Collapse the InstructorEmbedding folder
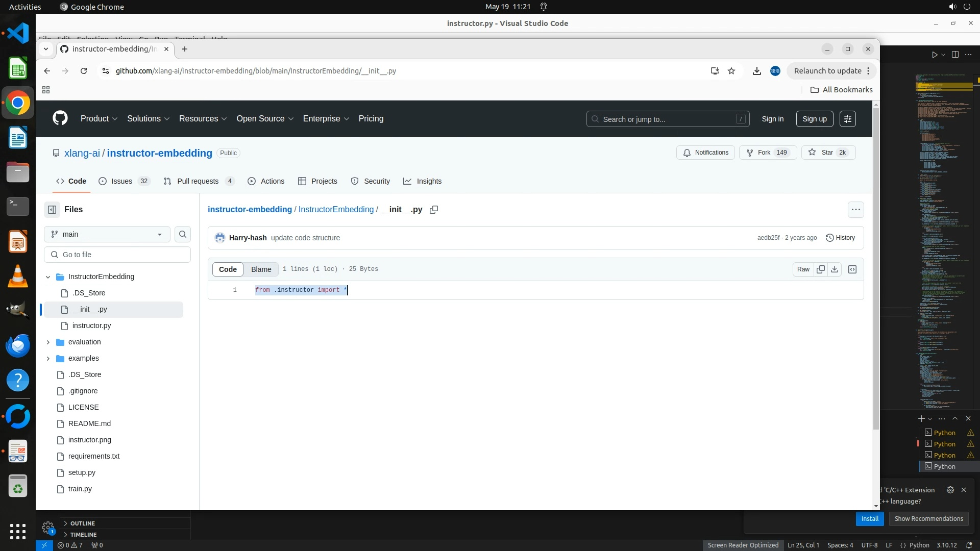Screen dimensions: 980x551 [x=48, y=277]
